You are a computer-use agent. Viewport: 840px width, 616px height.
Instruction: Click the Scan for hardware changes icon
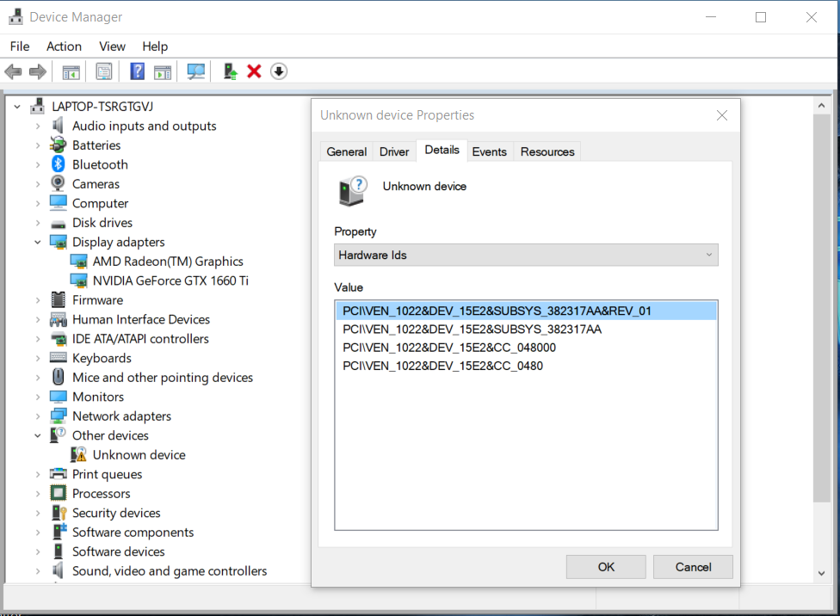pos(196,71)
